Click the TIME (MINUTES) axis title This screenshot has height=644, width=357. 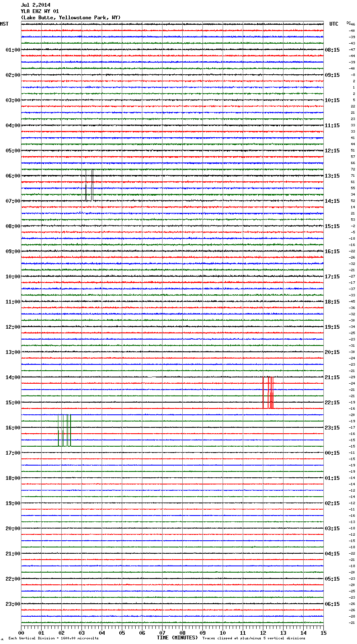click(177, 638)
